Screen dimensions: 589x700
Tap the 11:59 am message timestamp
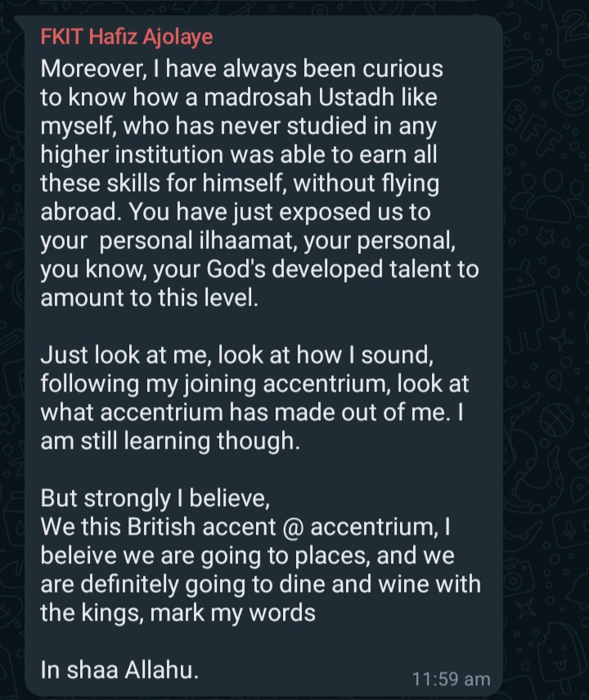click(x=451, y=679)
